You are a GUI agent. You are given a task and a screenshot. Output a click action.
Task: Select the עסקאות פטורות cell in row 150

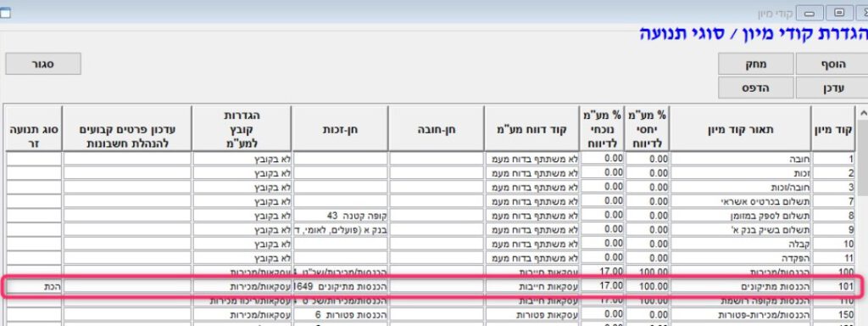pyautogui.click(x=532, y=315)
